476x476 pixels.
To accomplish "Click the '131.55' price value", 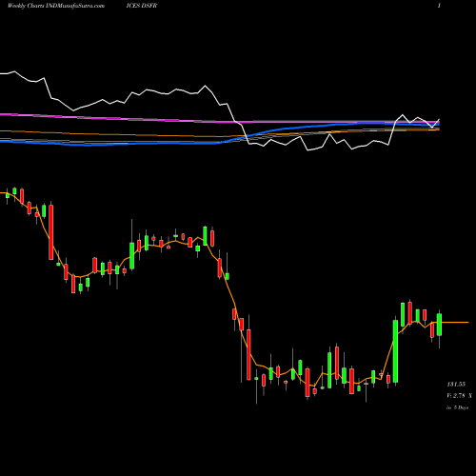I will pos(456,385).
